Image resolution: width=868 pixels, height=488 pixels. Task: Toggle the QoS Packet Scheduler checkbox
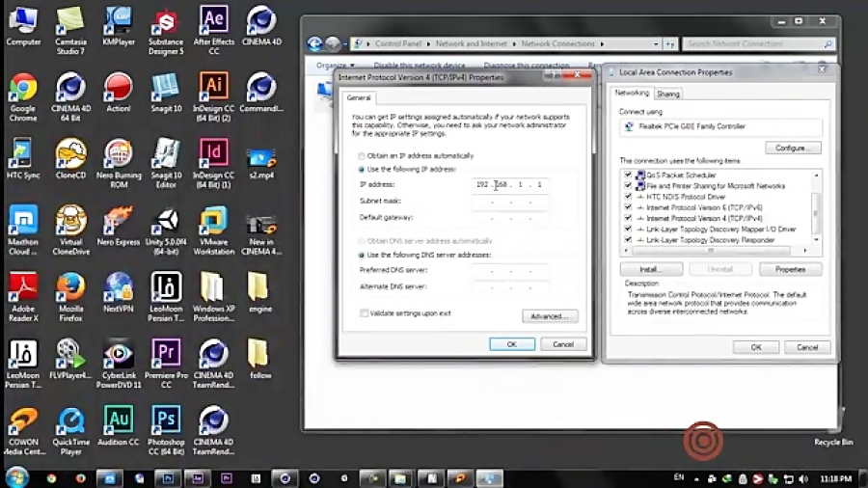click(x=628, y=176)
